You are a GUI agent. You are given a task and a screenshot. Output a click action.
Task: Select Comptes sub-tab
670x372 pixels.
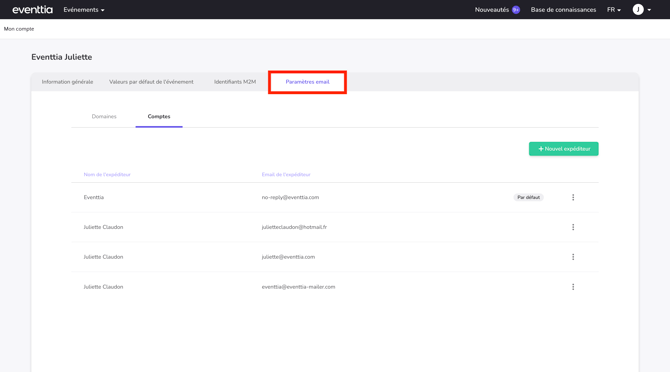[159, 117]
